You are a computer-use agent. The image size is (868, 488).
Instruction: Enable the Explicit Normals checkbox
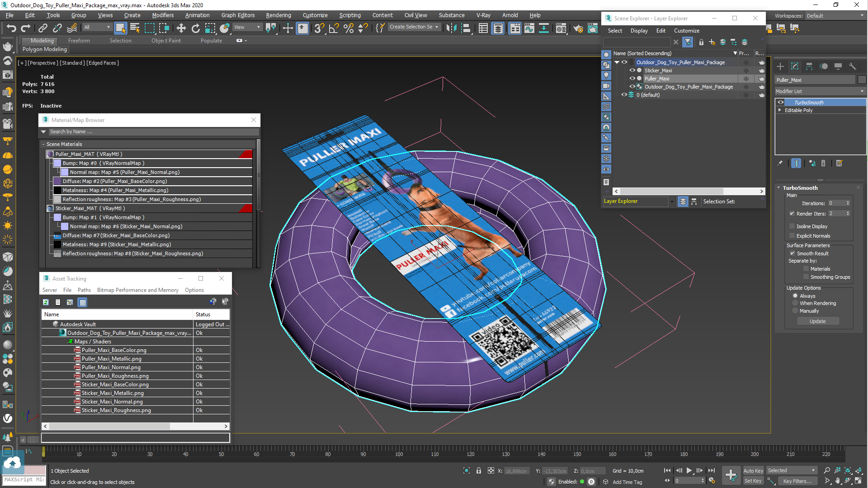(x=792, y=235)
